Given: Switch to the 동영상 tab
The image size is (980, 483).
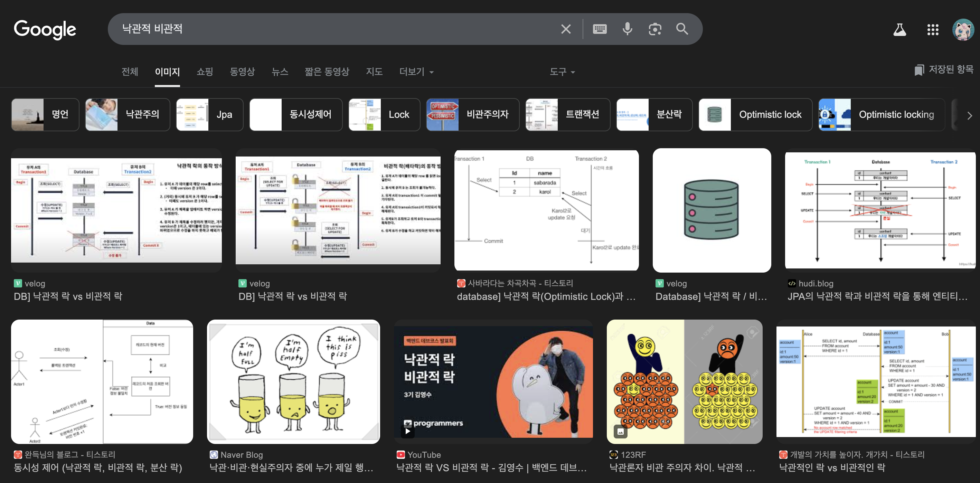Looking at the screenshot, I should pos(242,72).
